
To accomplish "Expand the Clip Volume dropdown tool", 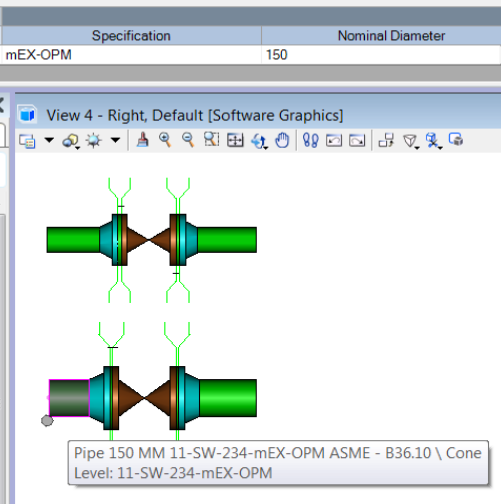I will 410,141.
